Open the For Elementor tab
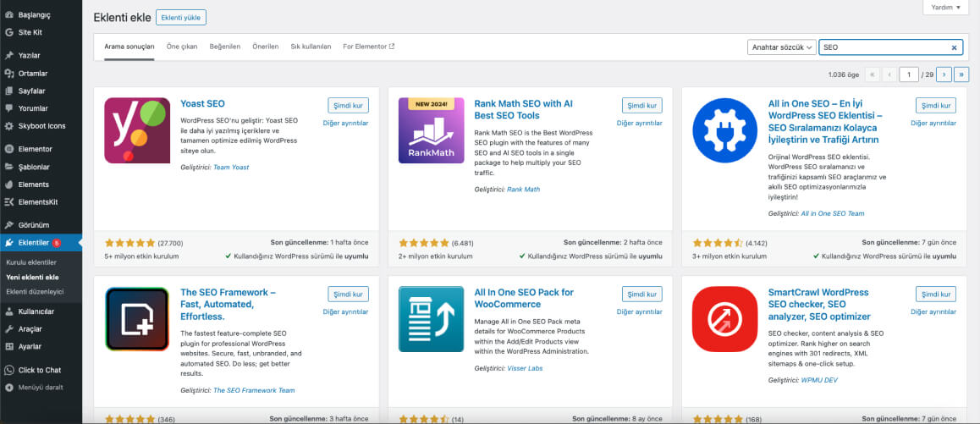The height and width of the screenshot is (424, 980). click(x=369, y=47)
